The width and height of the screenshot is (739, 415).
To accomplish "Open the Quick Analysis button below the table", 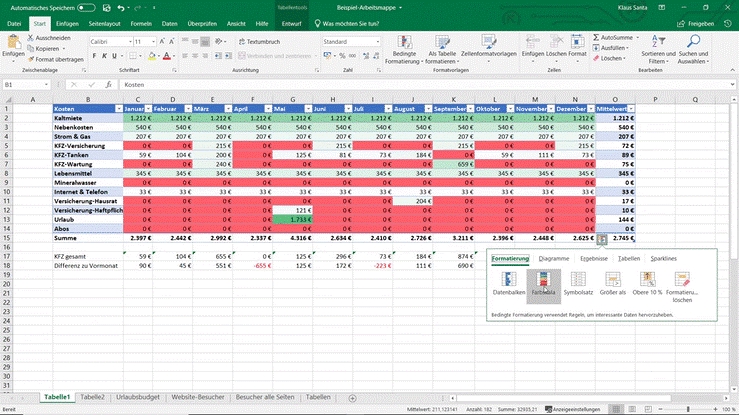I will click(x=602, y=239).
